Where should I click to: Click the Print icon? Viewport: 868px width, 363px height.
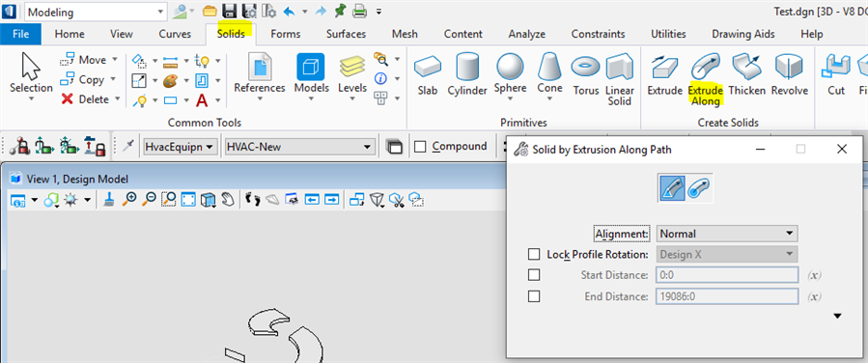point(360,11)
